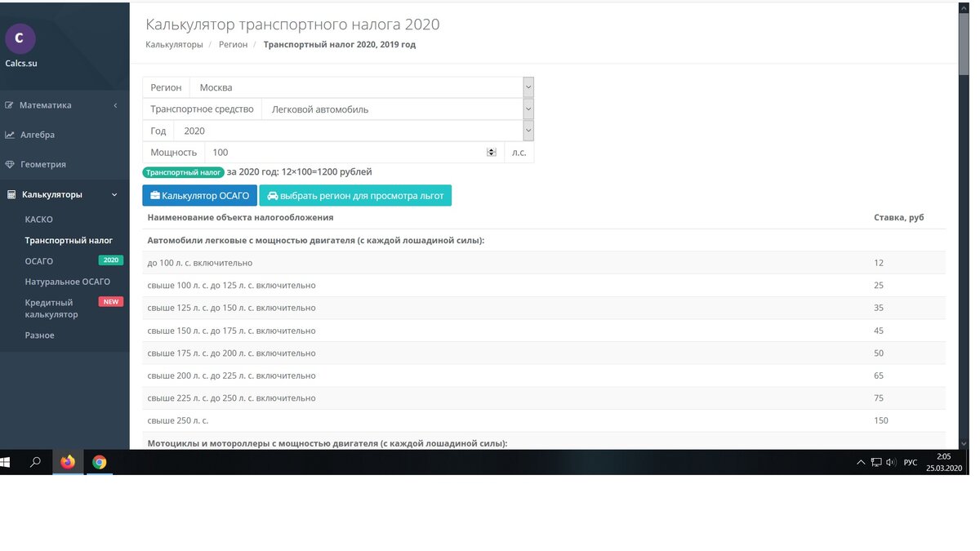Click the Windows Start button
Image resolution: width=980 pixels, height=551 pixels.
tap(6, 462)
